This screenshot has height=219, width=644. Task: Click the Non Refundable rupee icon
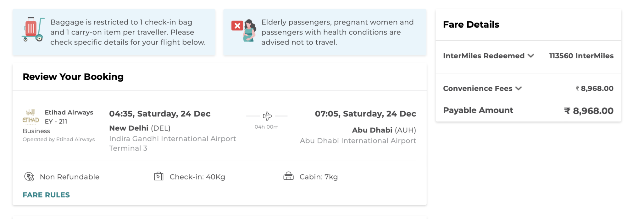[x=29, y=177]
